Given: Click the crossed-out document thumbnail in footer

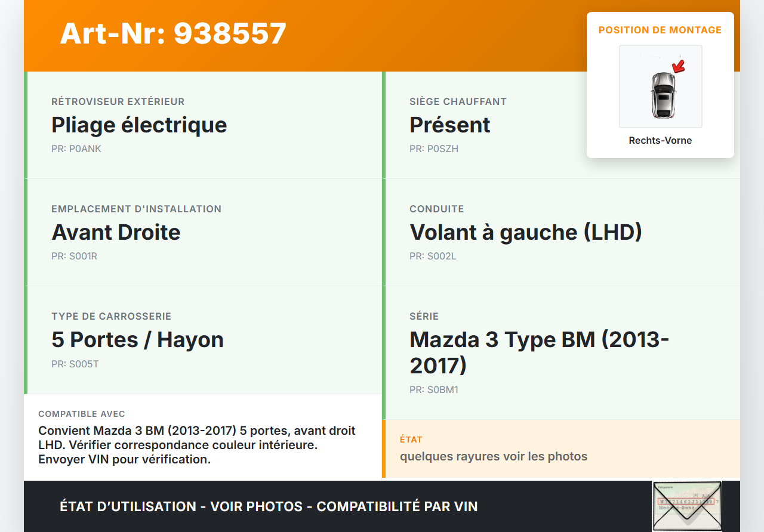Looking at the screenshot, I should (686, 506).
